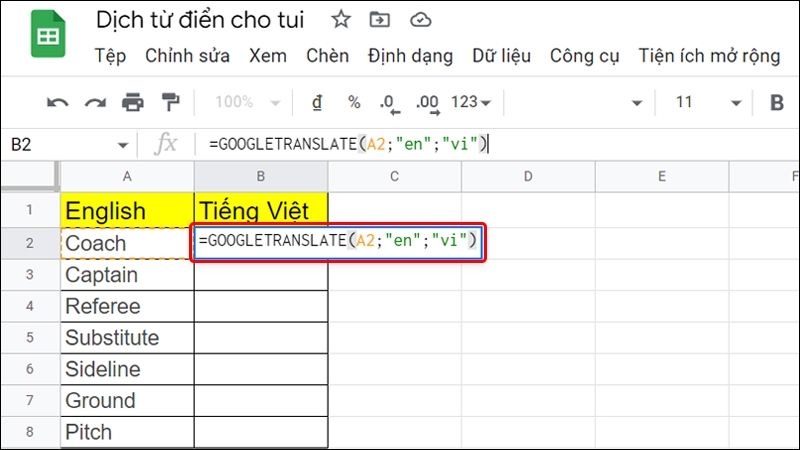Screen dimensions: 800x450
Task: Redo the last action
Action: click(95, 103)
